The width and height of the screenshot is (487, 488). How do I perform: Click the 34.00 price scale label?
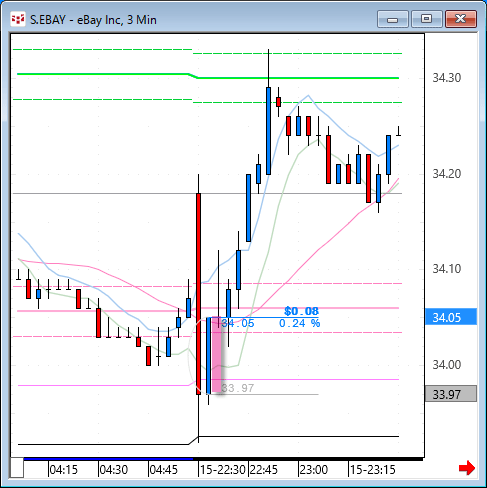[446, 365]
